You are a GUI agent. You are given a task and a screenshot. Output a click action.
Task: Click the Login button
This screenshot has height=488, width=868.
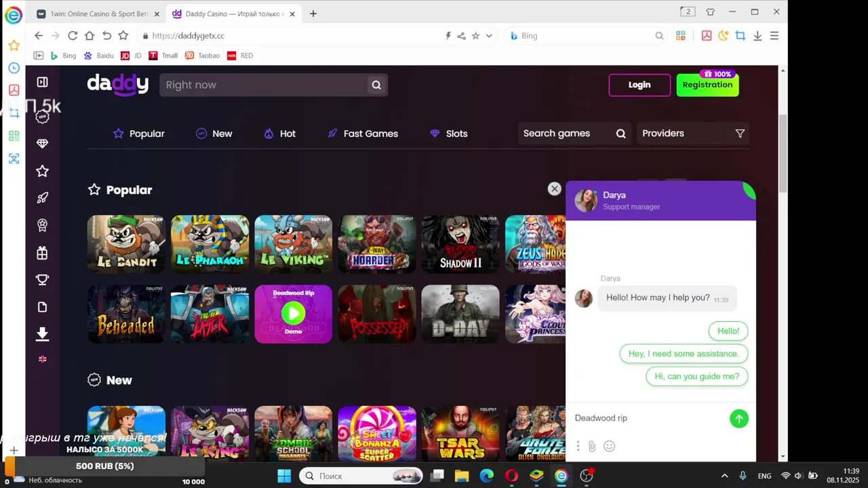(639, 85)
